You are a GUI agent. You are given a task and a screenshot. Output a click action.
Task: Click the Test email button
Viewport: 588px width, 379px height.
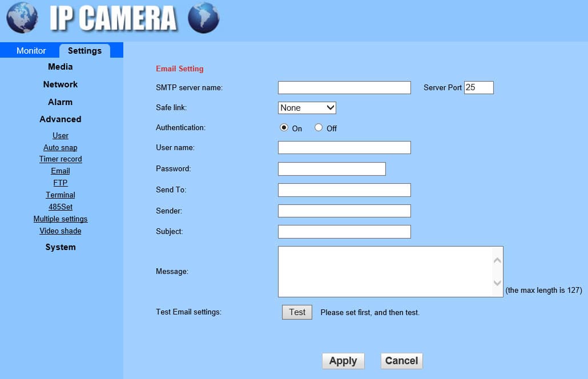pos(297,312)
